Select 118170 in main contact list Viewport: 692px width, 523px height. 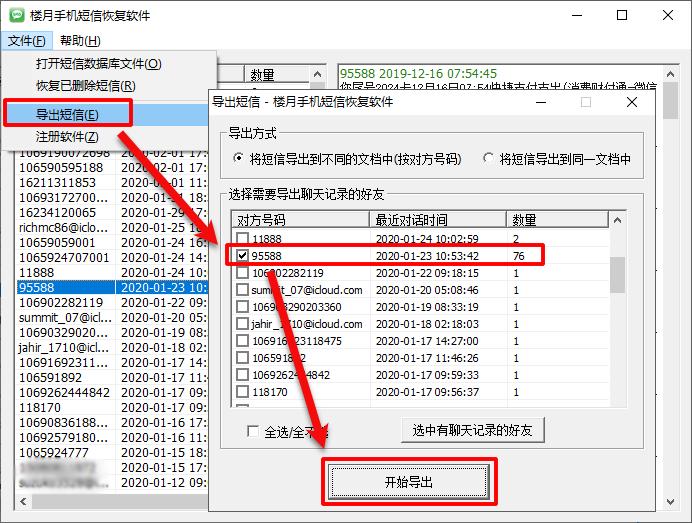(112, 407)
